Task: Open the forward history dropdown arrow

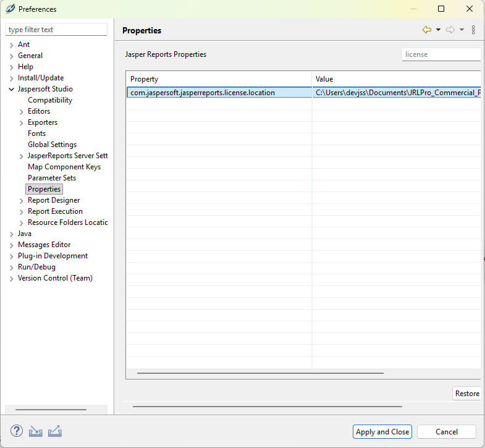Action: click(x=462, y=30)
